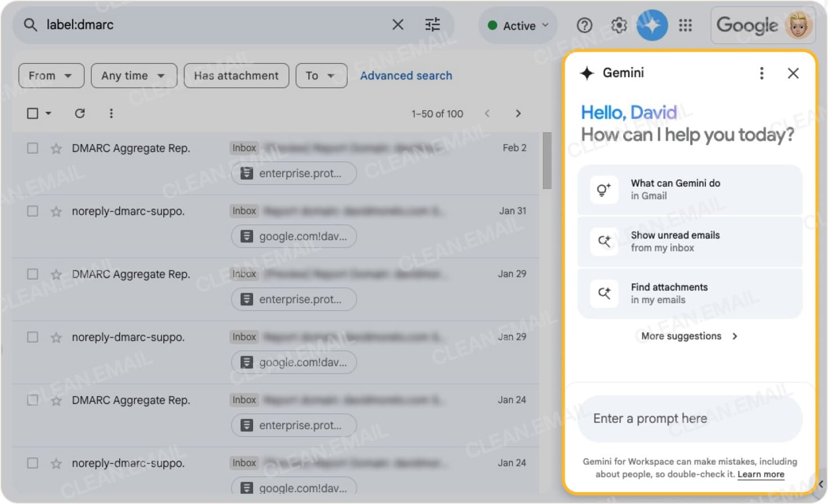Select the 'Show unread emails' Gemini suggestion
Image resolution: width=828 pixels, height=504 pixels.
[690, 241]
